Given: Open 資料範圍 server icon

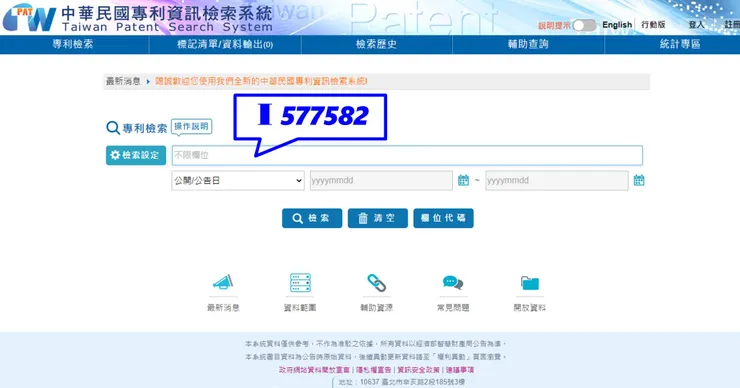Looking at the screenshot, I should (x=300, y=283).
